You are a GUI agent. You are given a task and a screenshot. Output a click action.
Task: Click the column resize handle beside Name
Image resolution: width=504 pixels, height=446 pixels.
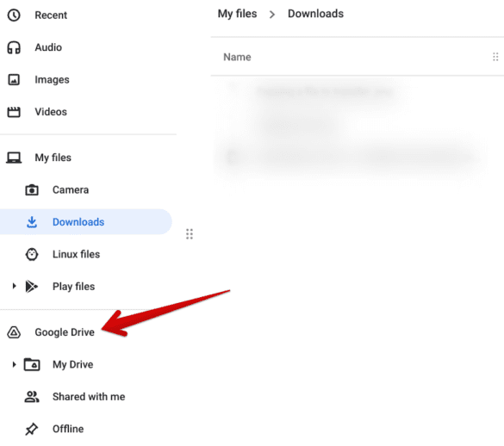point(495,57)
